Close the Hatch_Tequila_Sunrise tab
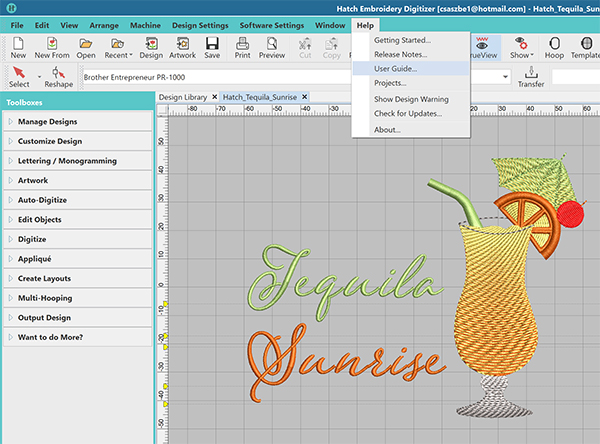600x444 pixels. 304,96
